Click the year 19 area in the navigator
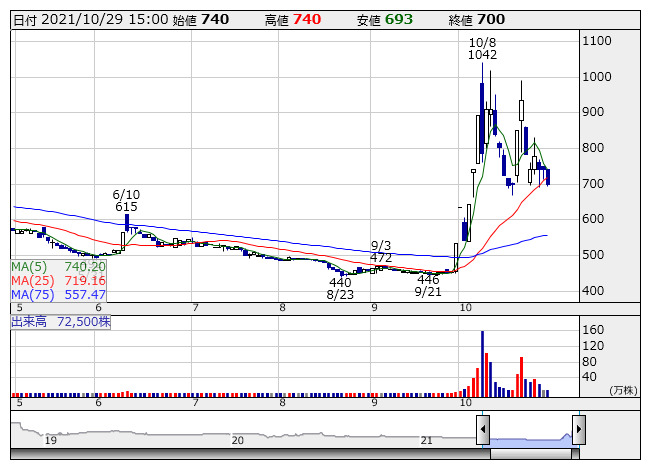Viewport: 653px width, 470px height. [x=50, y=439]
